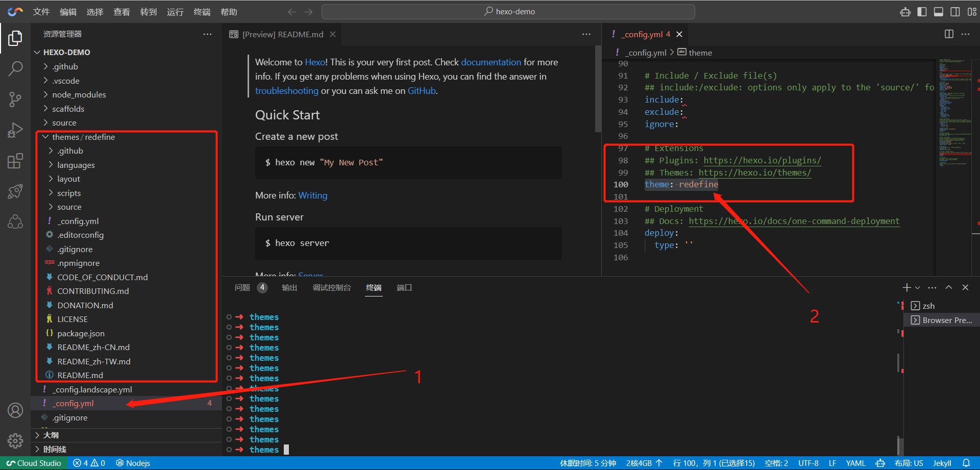The height and width of the screenshot is (470, 980).
Task: Close the _config.yml editor tab
Action: coord(679,34)
